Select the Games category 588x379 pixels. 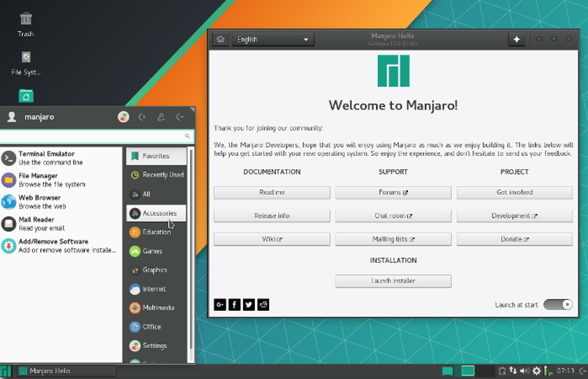pyautogui.click(x=156, y=251)
